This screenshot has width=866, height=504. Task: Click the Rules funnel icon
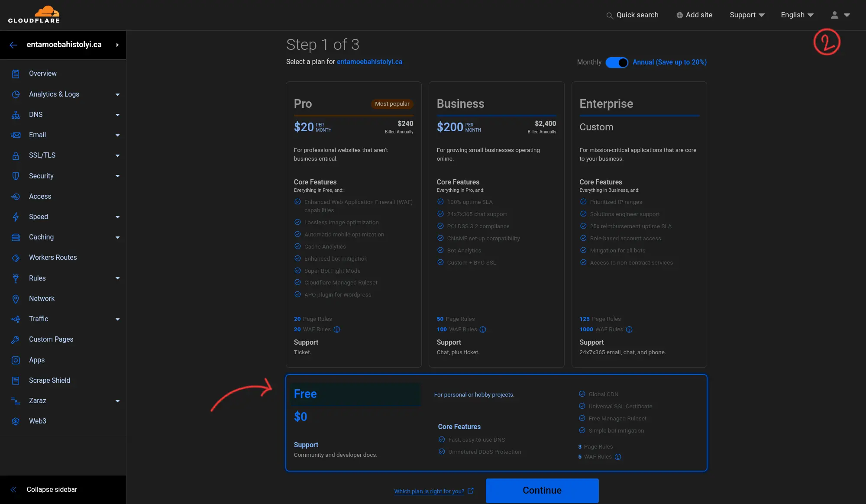[16, 278]
